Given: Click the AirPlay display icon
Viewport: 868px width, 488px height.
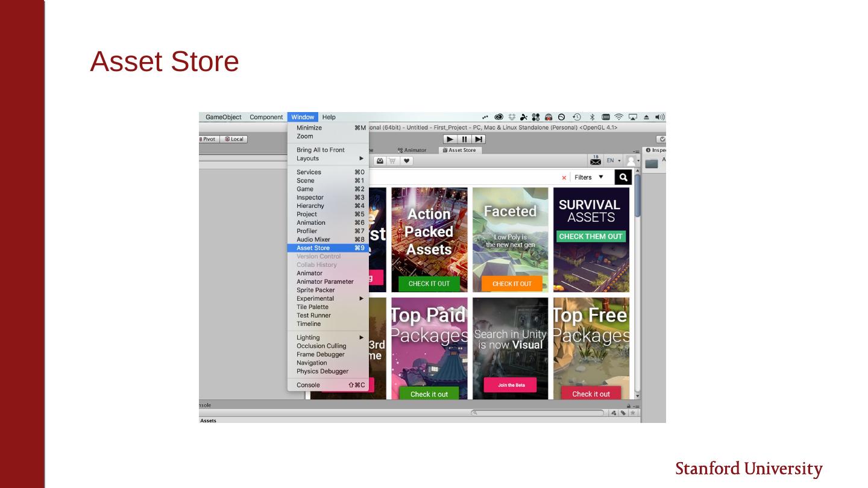Looking at the screenshot, I should click(x=633, y=117).
